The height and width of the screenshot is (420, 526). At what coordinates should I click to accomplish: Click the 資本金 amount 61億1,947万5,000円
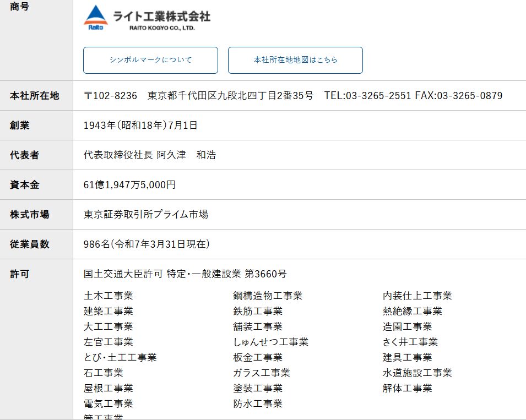(129, 185)
